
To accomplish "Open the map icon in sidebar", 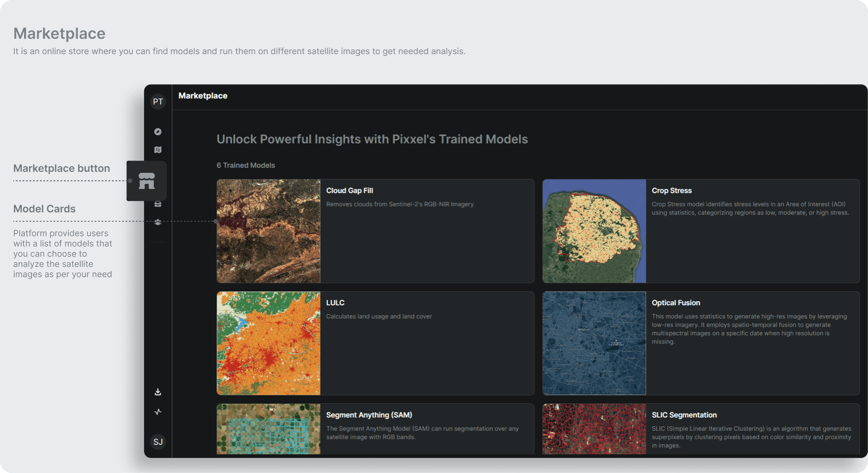I will tap(158, 150).
